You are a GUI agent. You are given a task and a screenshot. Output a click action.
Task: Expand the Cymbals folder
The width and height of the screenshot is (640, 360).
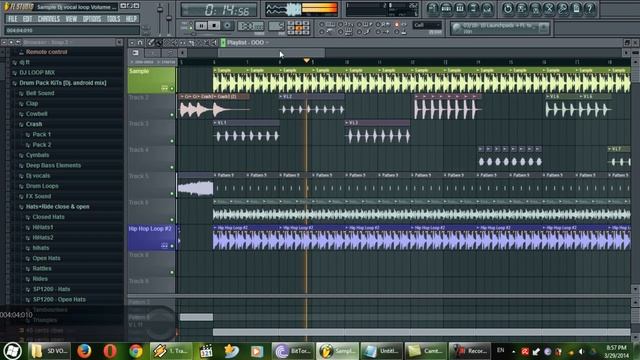pos(37,155)
